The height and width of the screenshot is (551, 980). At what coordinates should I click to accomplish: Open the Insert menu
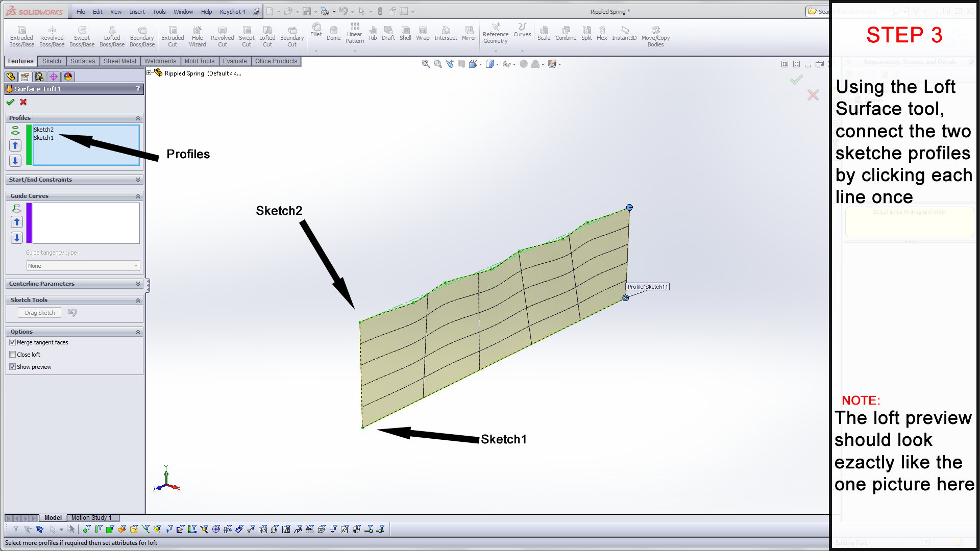(137, 11)
